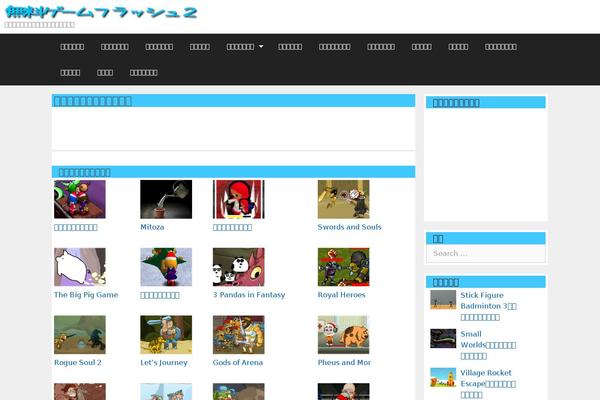Open the Stick Figure Badminton 3 link
Viewport: 600px width, 400px height.
(489, 306)
